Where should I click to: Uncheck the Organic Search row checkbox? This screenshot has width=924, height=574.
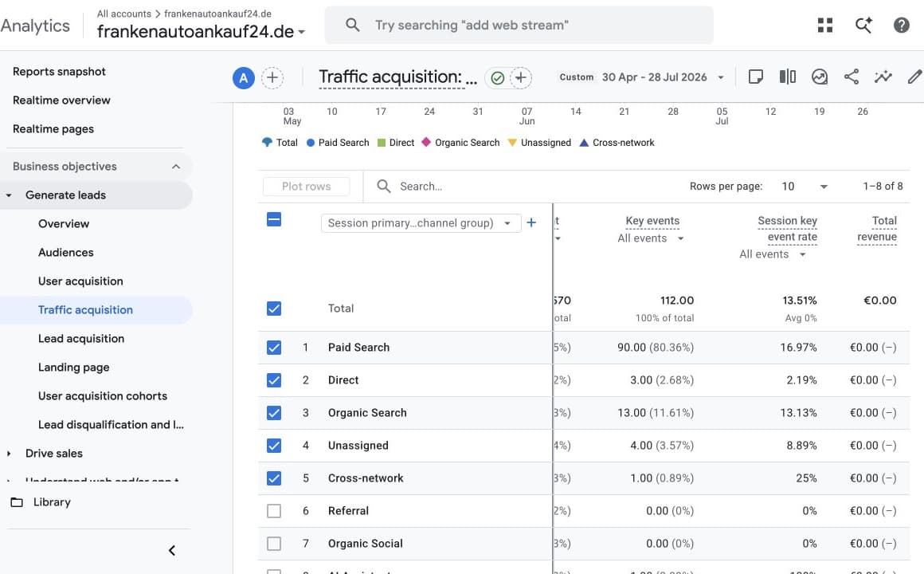coord(274,413)
